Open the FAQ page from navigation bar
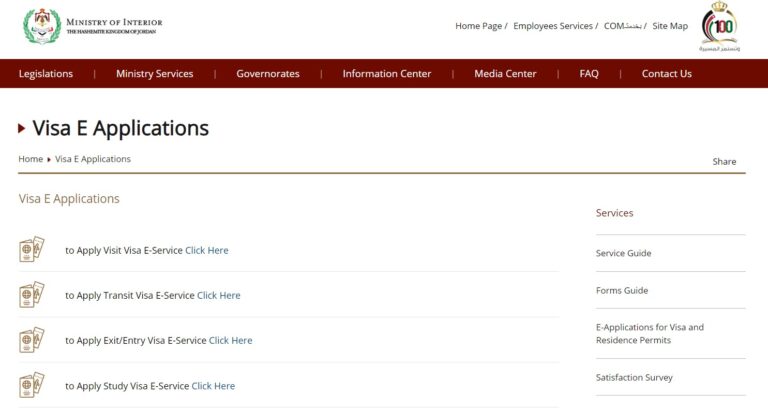The width and height of the screenshot is (768, 408). pos(589,74)
